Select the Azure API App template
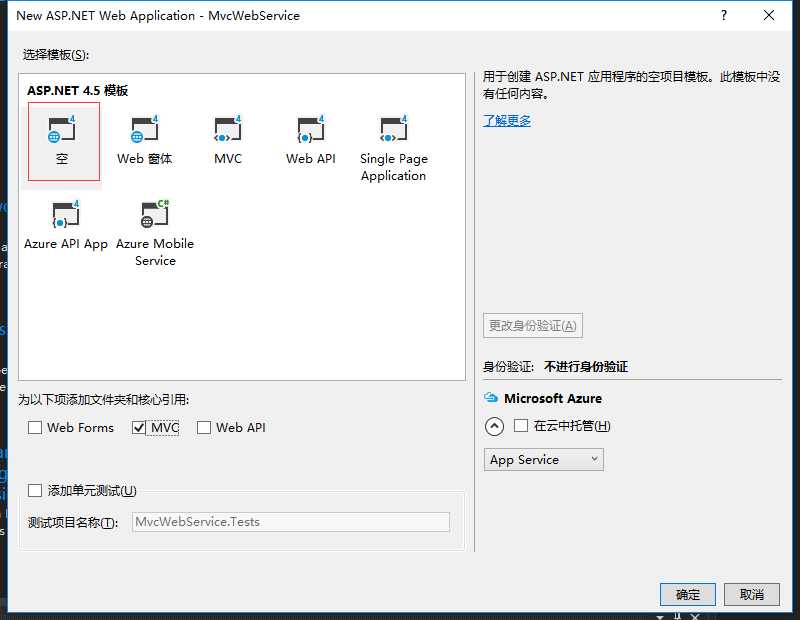 (66, 226)
